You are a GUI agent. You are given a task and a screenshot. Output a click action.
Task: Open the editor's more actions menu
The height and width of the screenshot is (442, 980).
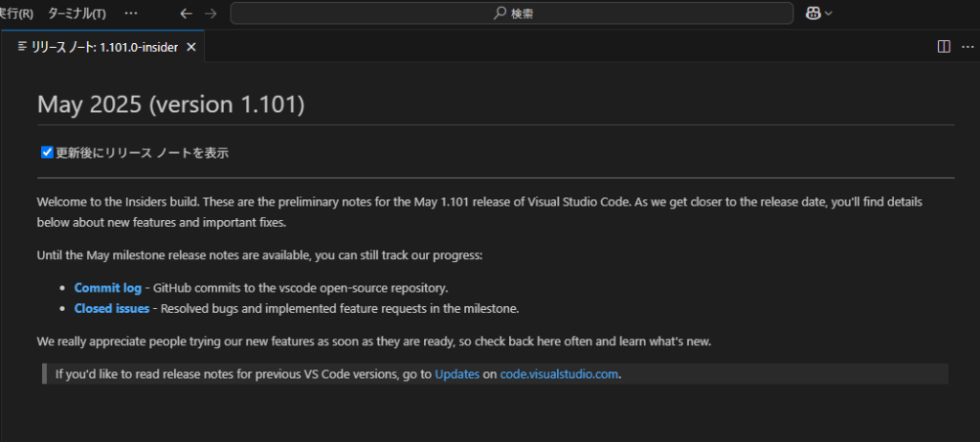pos(967,47)
